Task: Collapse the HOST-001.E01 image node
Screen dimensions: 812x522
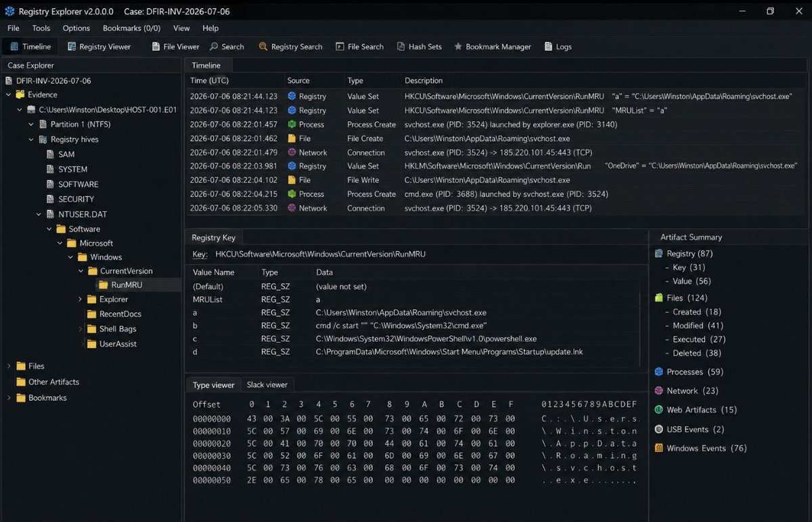Action: click(20, 110)
